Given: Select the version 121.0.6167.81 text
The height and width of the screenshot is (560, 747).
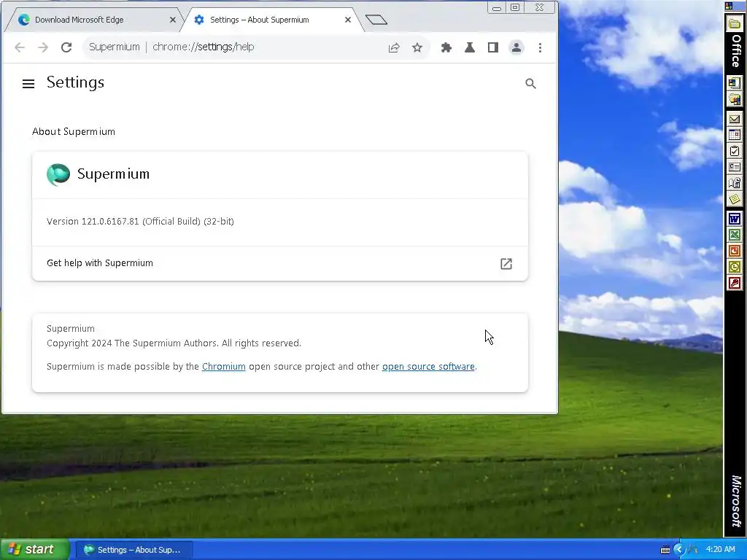Looking at the screenshot, I should (140, 222).
